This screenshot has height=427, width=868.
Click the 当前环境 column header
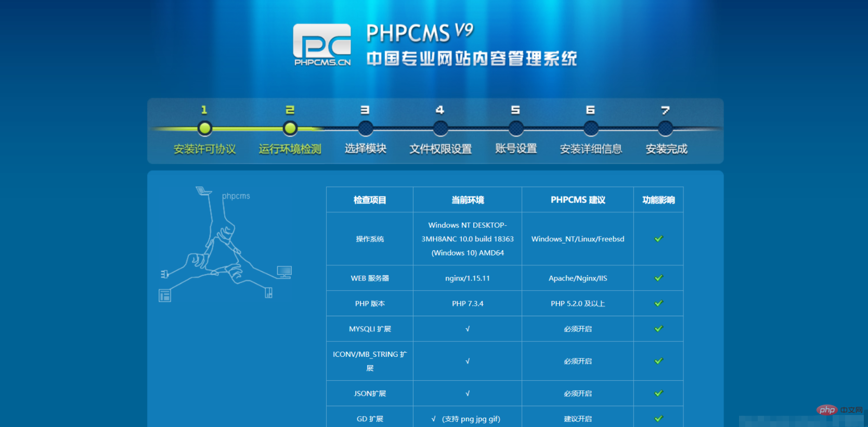(x=468, y=200)
